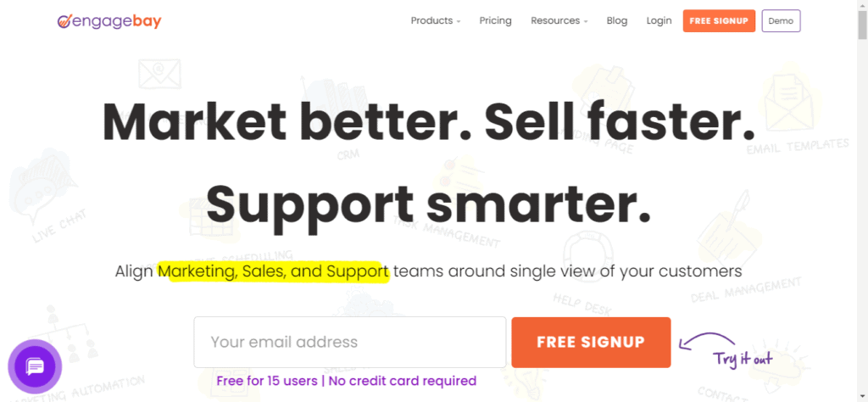Screen dimensions: 868x402
Task: Expand the Resources dropdown menu
Action: 559,21
